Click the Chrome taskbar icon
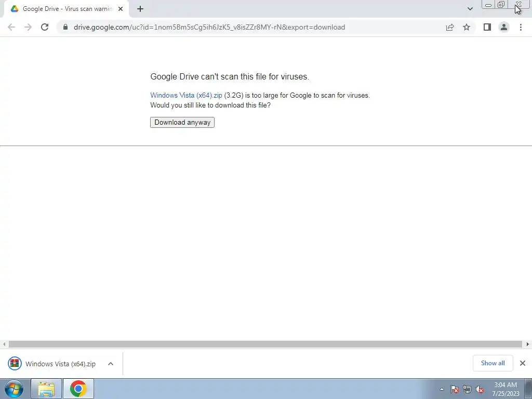 (78, 389)
